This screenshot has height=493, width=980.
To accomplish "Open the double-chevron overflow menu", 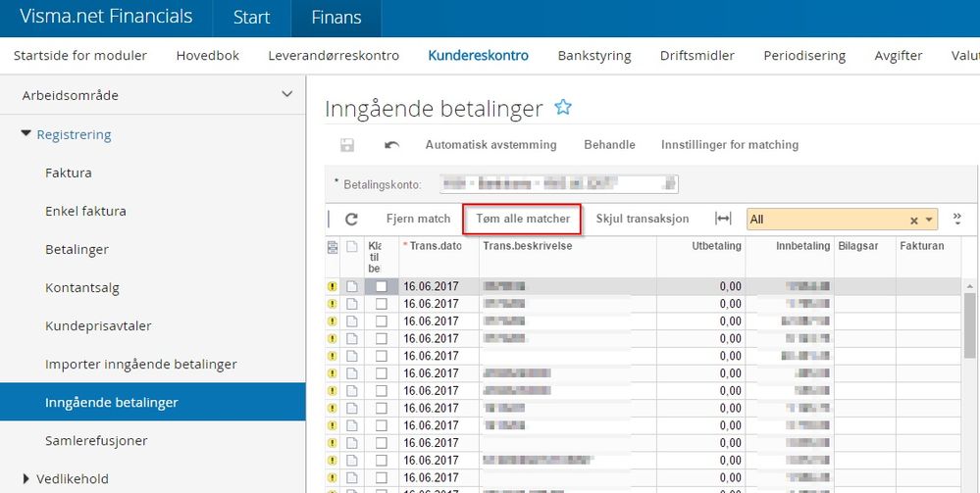I will pos(956,219).
